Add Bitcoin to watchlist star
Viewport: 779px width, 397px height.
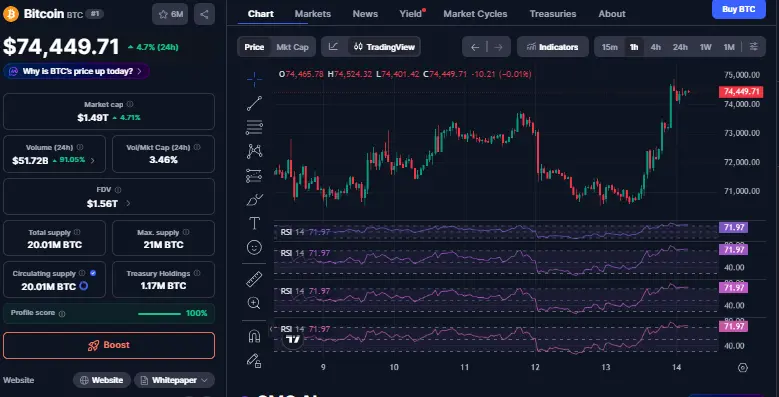pos(170,14)
